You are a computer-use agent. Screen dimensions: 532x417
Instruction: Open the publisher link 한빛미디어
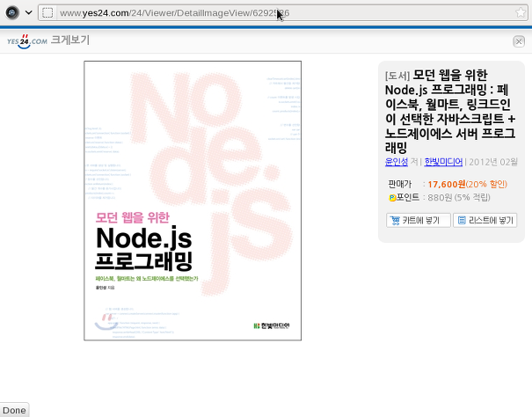(x=443, y=162)
